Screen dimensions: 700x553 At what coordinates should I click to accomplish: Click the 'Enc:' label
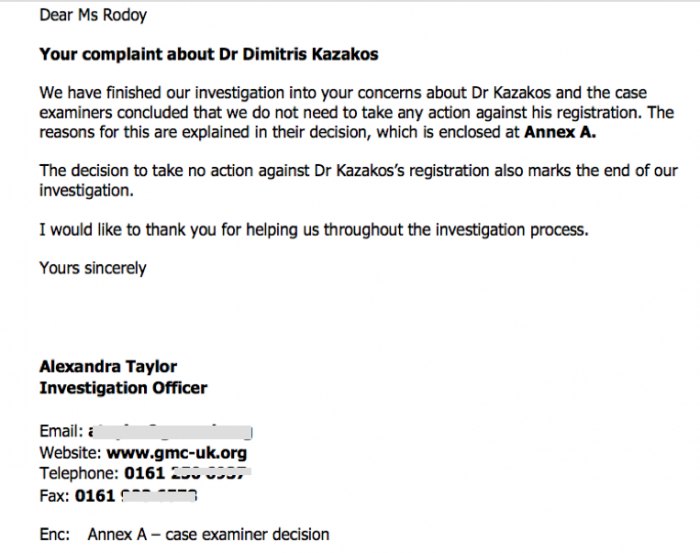[x=54, y=534]
